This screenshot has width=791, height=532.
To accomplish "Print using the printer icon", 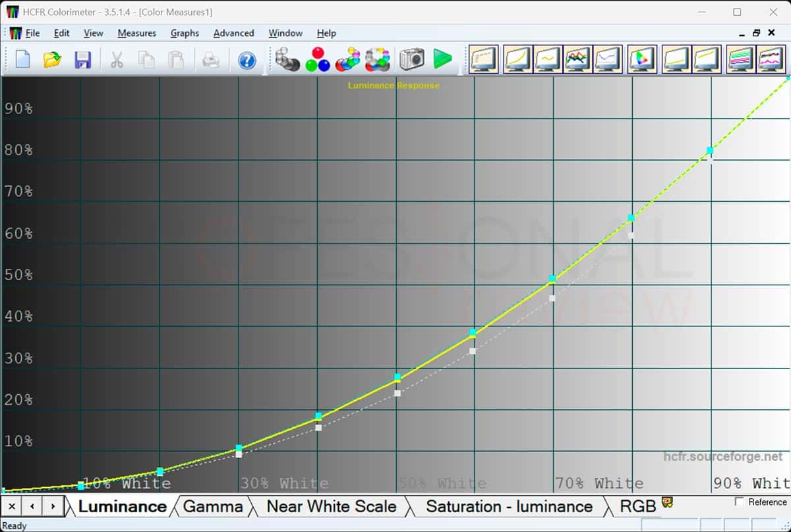I will coord(210,60).
